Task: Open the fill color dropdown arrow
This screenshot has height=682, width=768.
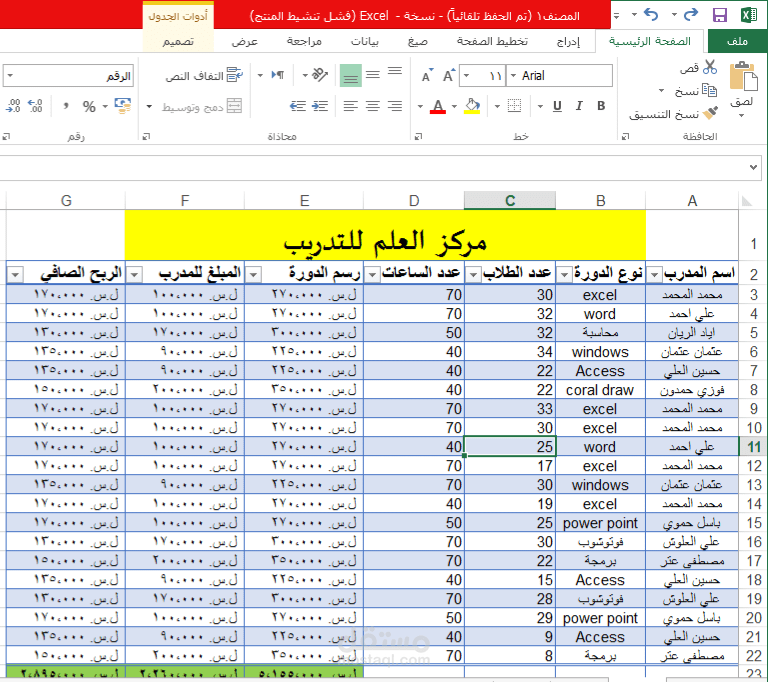Action: 455,106
